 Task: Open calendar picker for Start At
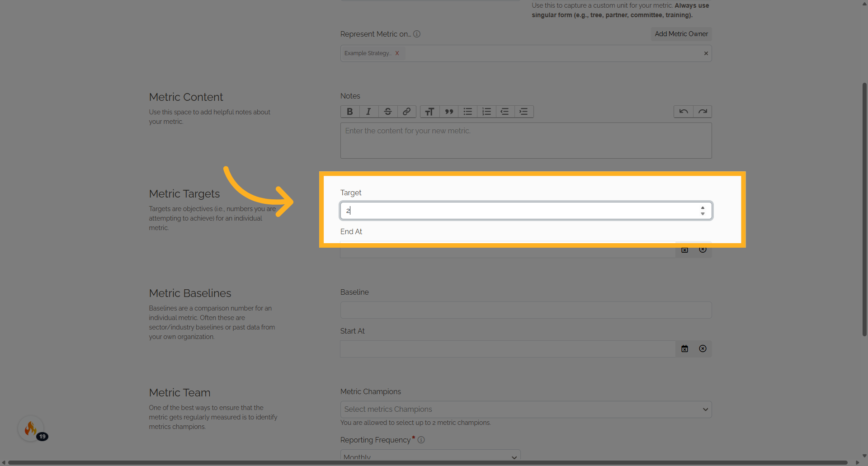tap(684, 349)
